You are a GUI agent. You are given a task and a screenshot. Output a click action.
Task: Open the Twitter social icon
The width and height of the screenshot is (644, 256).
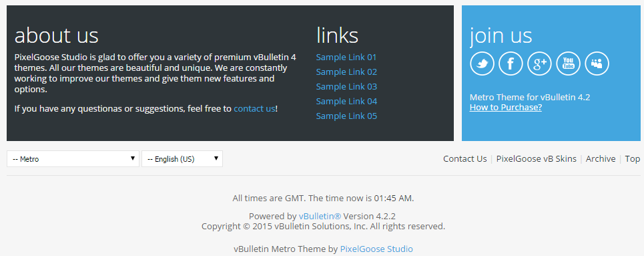click(482, 63)
